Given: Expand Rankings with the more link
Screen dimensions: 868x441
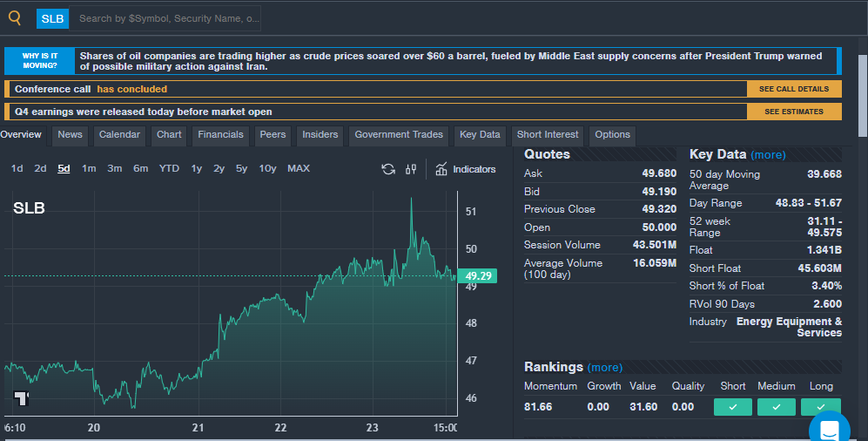Looking at the screenshot, I should [605, 368].
